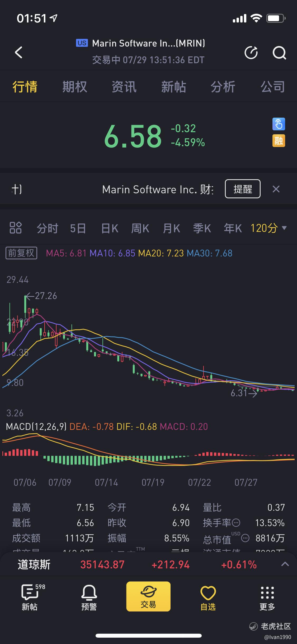Screen dimensions: 297x644
Task: Toggle the 前复权 adjustment button
Action: pos(21,253)
